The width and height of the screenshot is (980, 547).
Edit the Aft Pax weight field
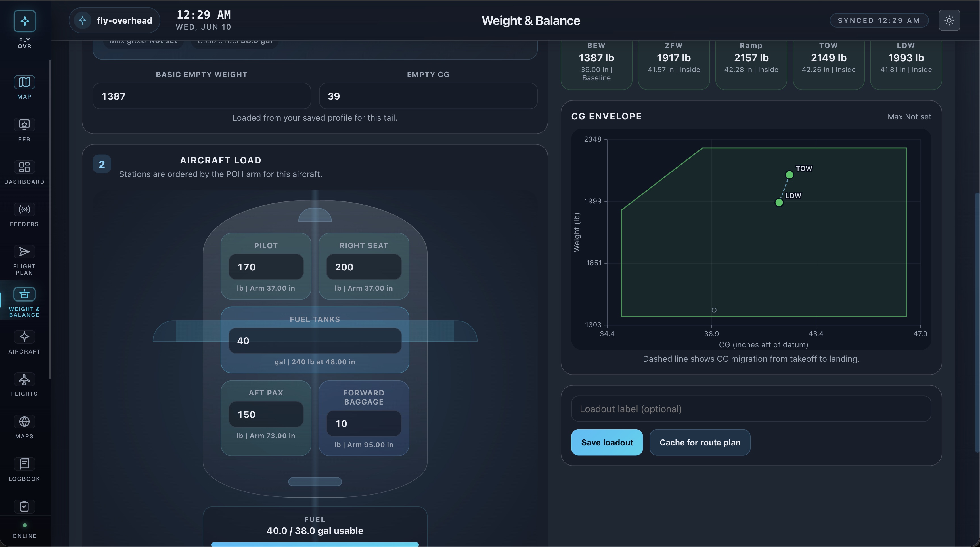pyautogui.click(x=266, y=414)
